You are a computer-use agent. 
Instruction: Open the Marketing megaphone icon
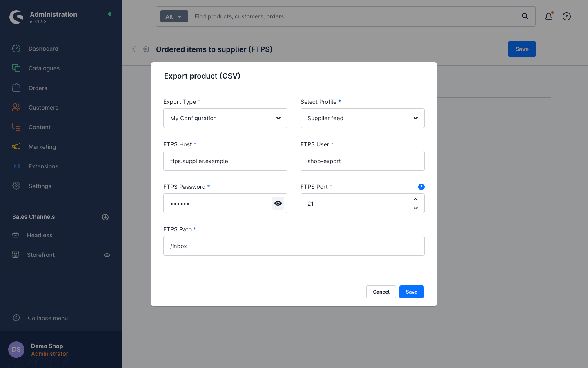pyautogui.click(x=16, y=147)
